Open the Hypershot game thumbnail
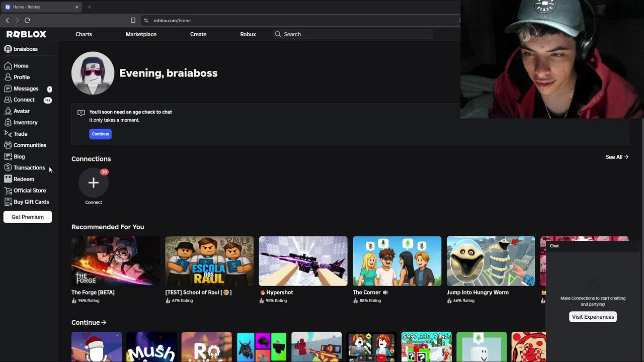Image resolution: width=644 pixels, height=362 pixels. 303,261
